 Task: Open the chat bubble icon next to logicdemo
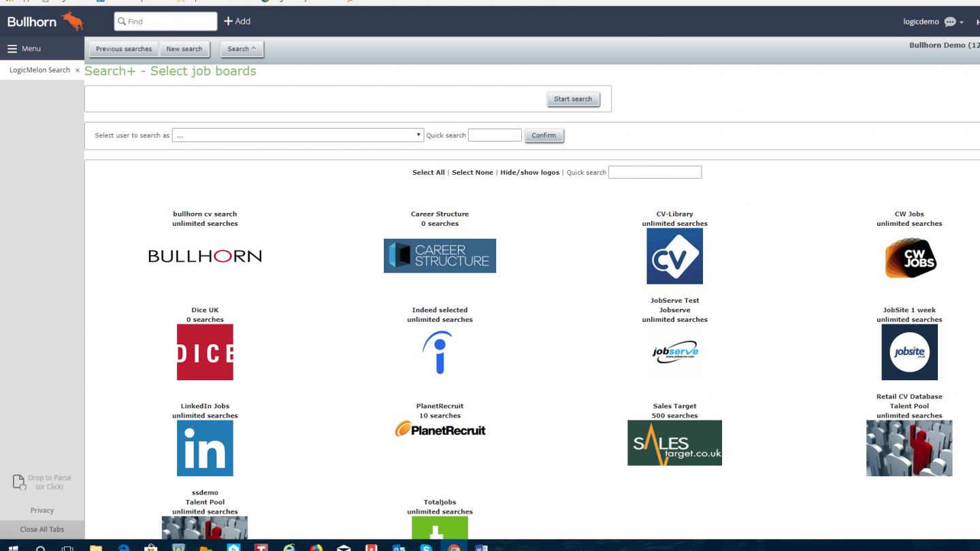[950, 22]
